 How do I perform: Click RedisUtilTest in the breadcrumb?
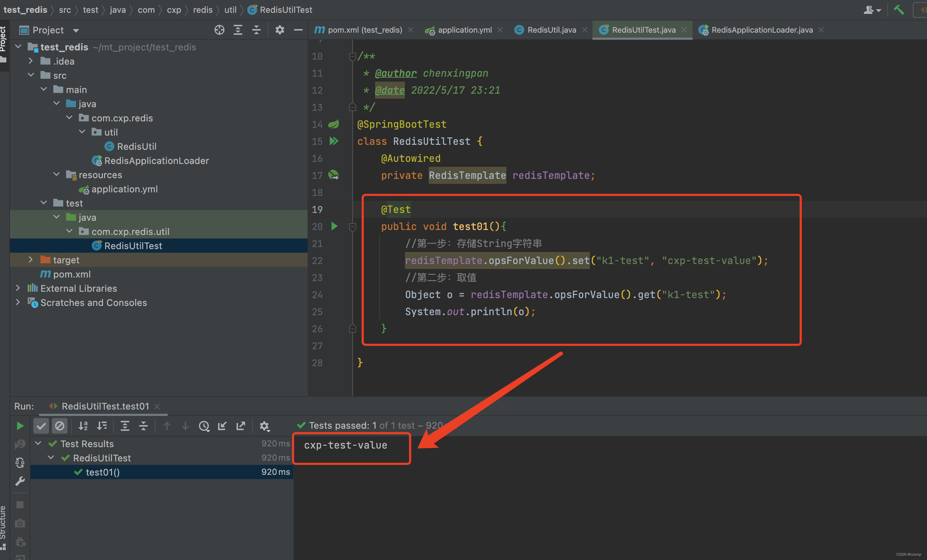pyautogui.click(x=280, y=10)
